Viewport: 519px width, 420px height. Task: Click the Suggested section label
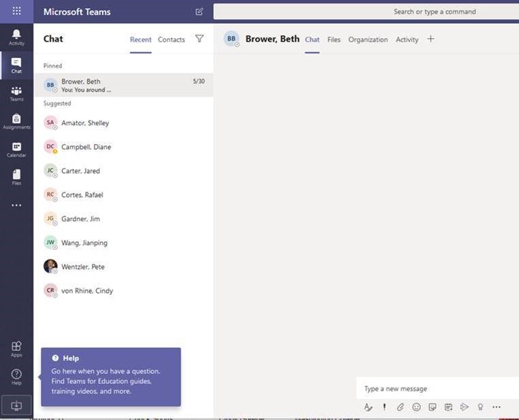[57, 103]
